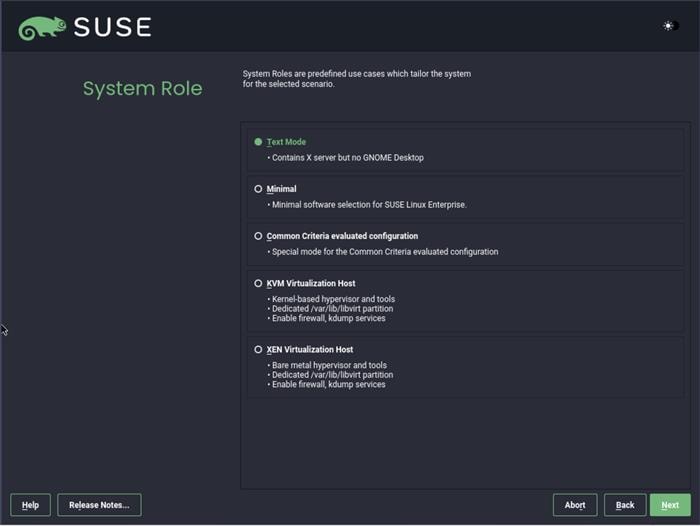Open the Help dialog
700x526 pixels.
pos(30,505)
